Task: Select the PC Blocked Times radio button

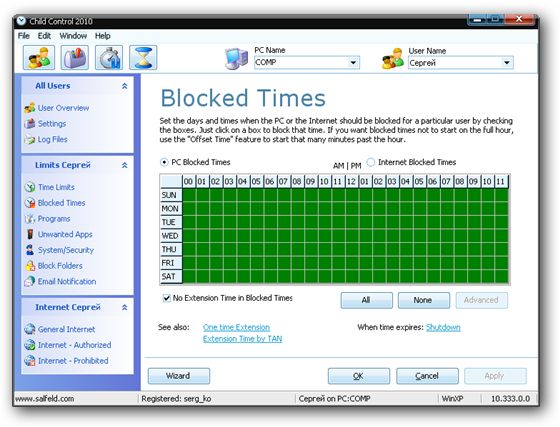Action: 164,162
